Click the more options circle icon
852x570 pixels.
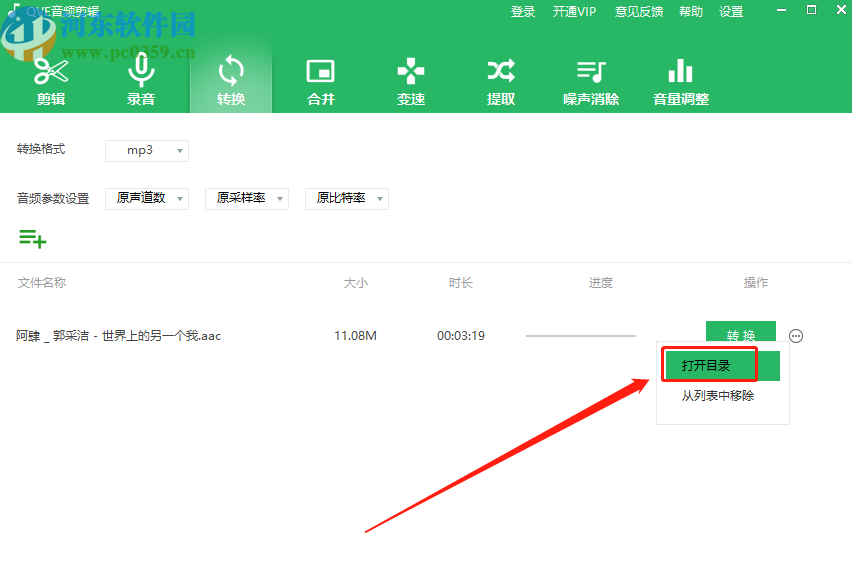coord(796,336)
